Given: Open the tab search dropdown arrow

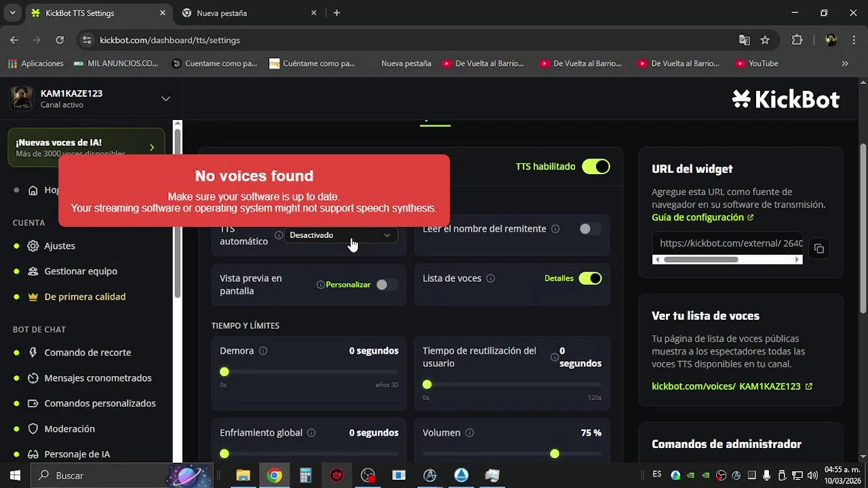Looking at the screenshot, I should [12, 13].
